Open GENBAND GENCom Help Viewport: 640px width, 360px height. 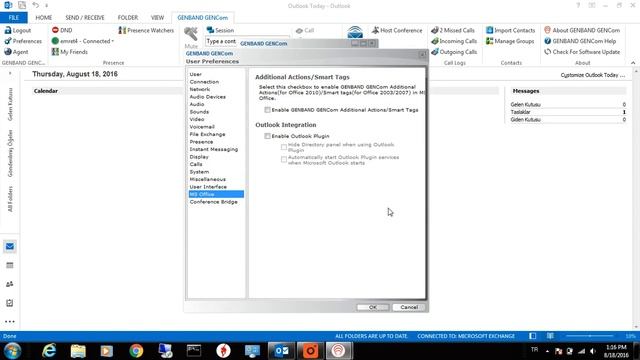pos(580,41)
